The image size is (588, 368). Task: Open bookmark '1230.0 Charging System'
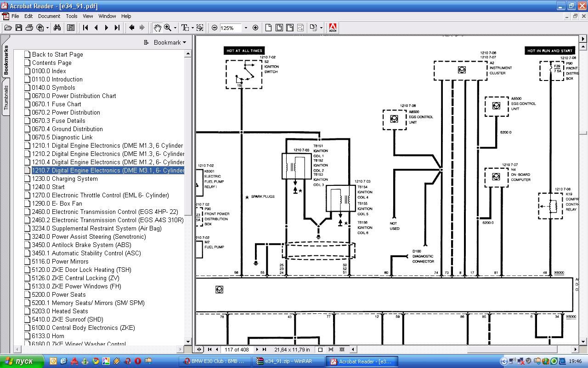[x=65, y=178]
